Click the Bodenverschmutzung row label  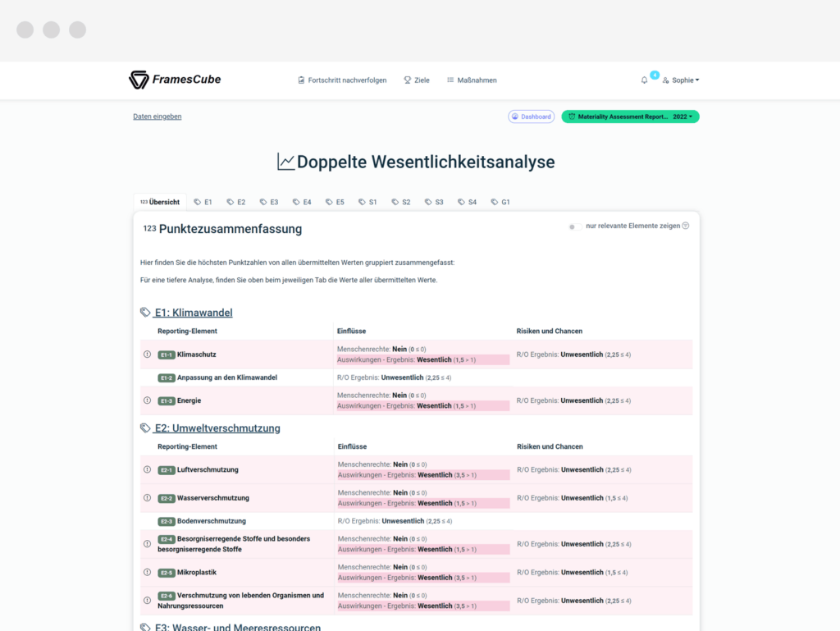point(212,521)
